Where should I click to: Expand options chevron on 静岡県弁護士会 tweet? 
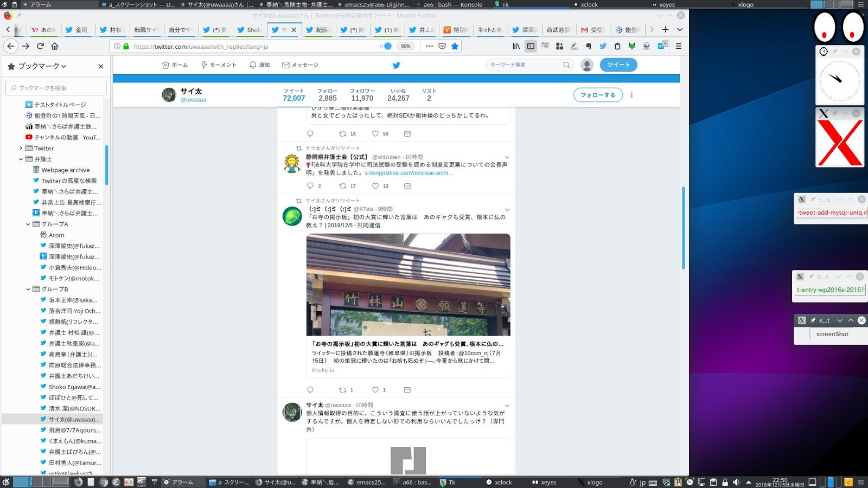coord(507,157)
